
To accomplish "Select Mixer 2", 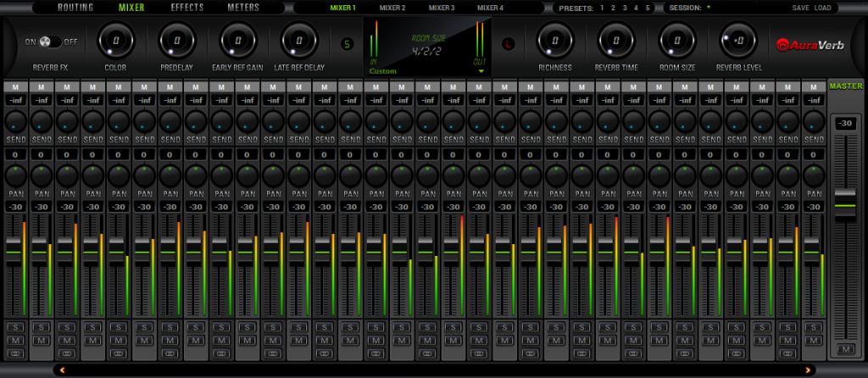I will coord(392,8).
